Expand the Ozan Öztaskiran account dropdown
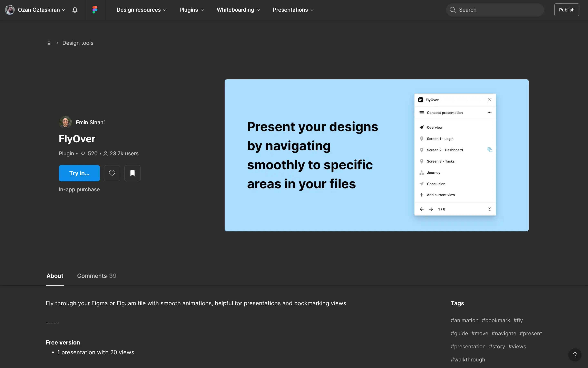Screen dimensions: 588x368 (x=63, y=10)
